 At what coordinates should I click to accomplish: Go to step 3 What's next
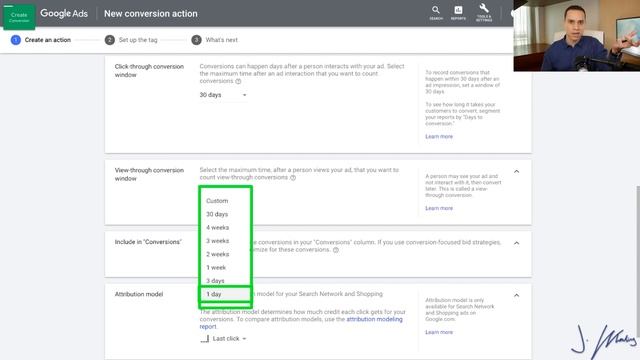point(215,40)
